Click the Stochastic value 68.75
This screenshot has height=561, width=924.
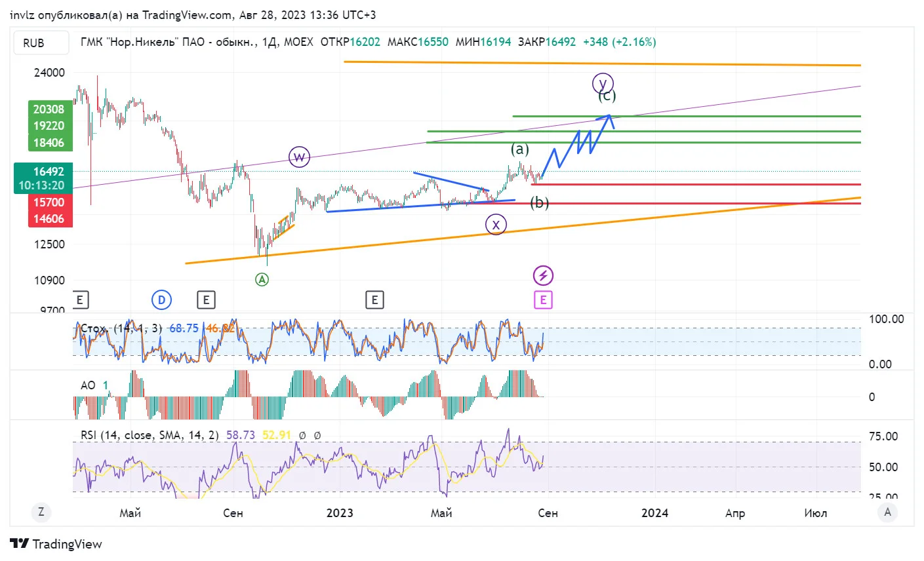pyautogui.click(x=184, y=328)
